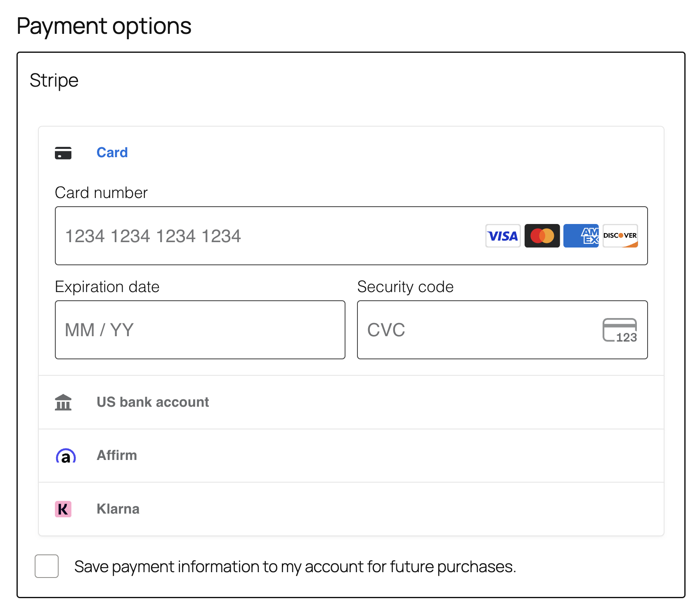Viewport: 700px width, 613px height.
Task: Click the Discover card logo icon
Action: [x=620, y=236]
